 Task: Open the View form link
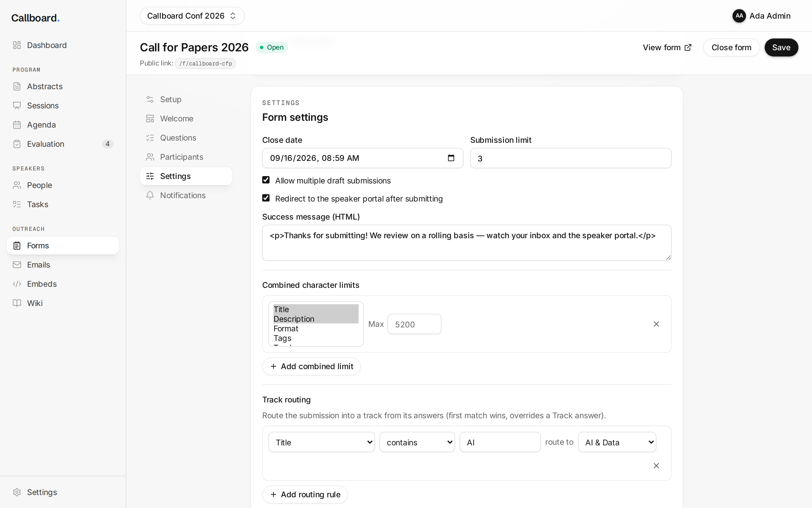pos(667,47)
